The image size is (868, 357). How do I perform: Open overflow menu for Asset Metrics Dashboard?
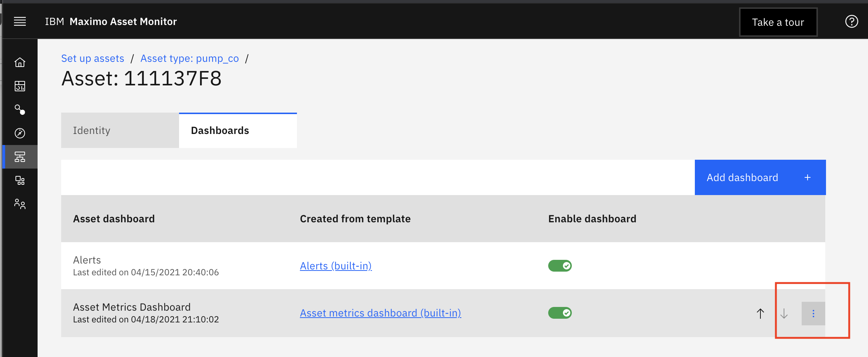coord(813,314)
